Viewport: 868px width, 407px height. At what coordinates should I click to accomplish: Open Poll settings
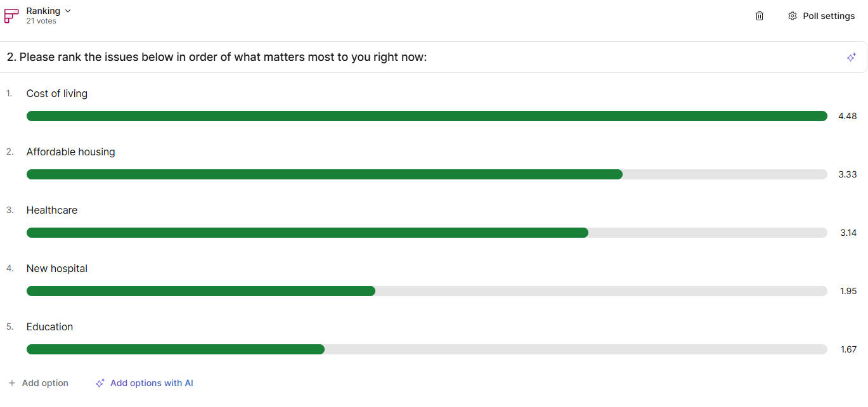click(828, 16)
